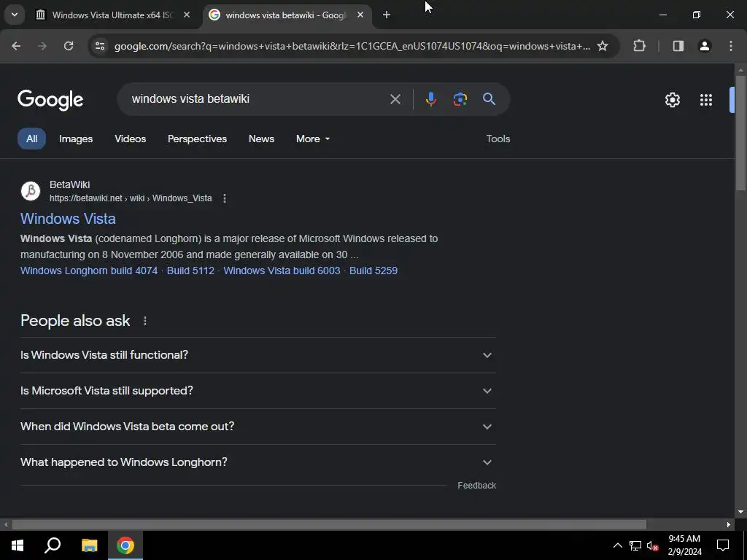
Task: Switch to Videos results
Action: coord(130,139)
